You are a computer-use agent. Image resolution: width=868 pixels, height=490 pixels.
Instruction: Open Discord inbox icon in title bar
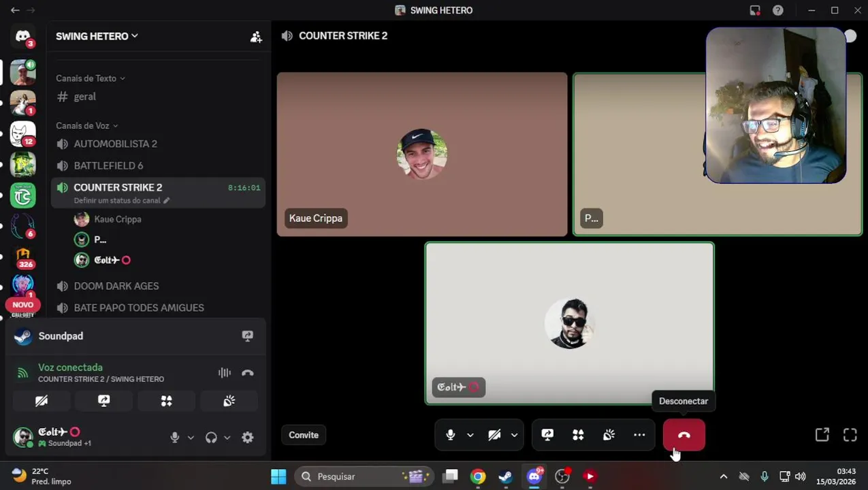755,10
